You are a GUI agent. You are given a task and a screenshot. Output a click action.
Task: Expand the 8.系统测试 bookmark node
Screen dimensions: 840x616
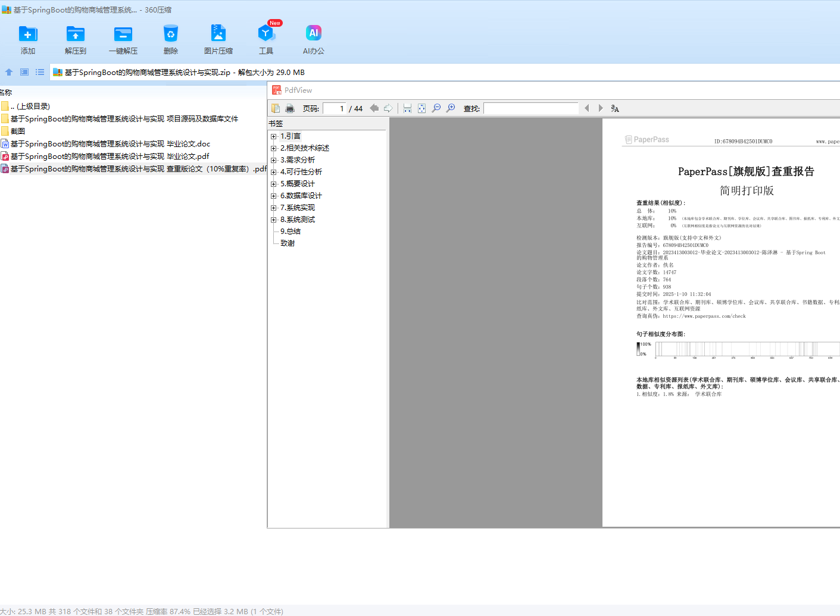(x=274, y=220)
